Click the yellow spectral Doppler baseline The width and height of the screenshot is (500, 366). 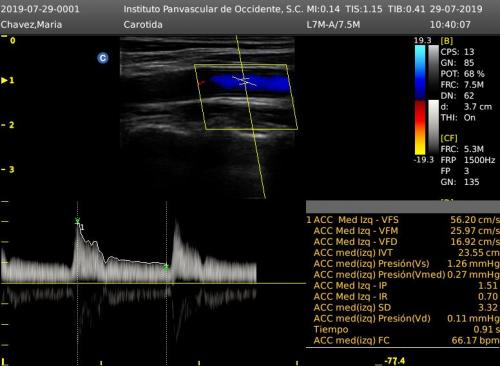click(x=153, y=283)
